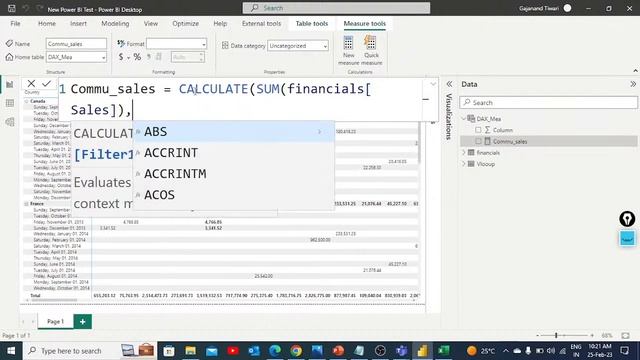Viewport: 640px width, 360px height.
Task: Click the Save icon in title bar
Action: (x=12, y=8)
